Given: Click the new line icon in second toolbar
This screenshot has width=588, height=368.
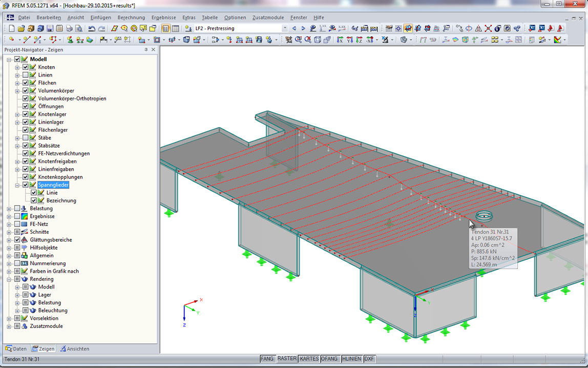Looking at the screenshot, I should 27,40.
